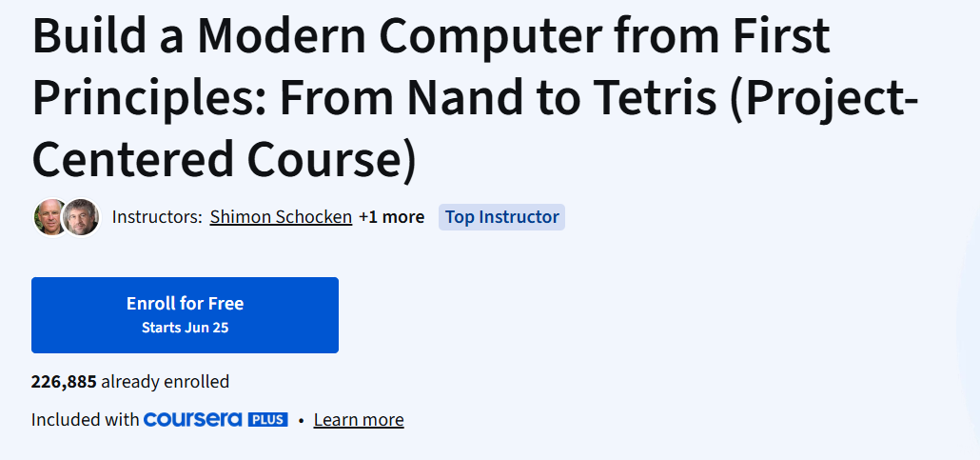The width and height of the screenshot is (980, 460).
Task: Click the 'Instructors:' label
Action: coord(157,217)
